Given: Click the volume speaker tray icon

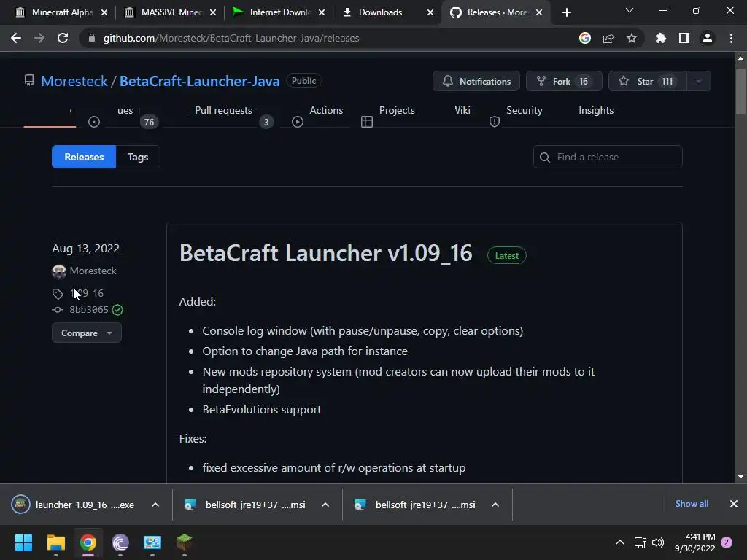Looking at the screenshot, I should click(x=658, y=542).
